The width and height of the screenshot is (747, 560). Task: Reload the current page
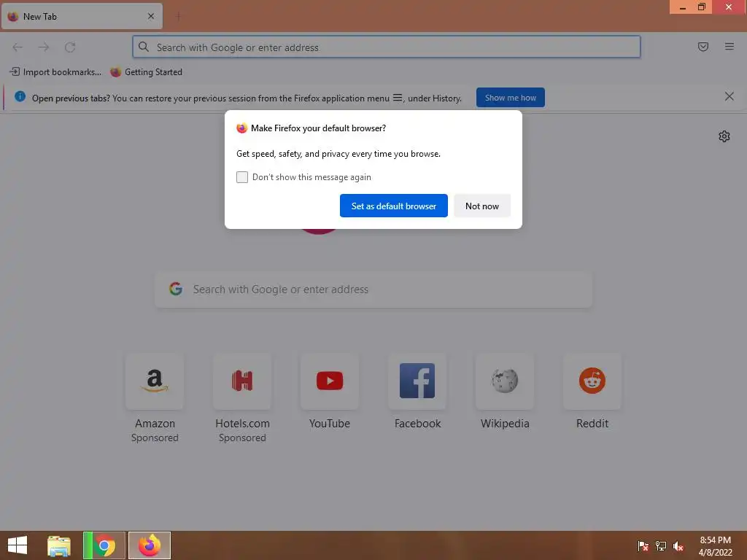tap(70, 47)
